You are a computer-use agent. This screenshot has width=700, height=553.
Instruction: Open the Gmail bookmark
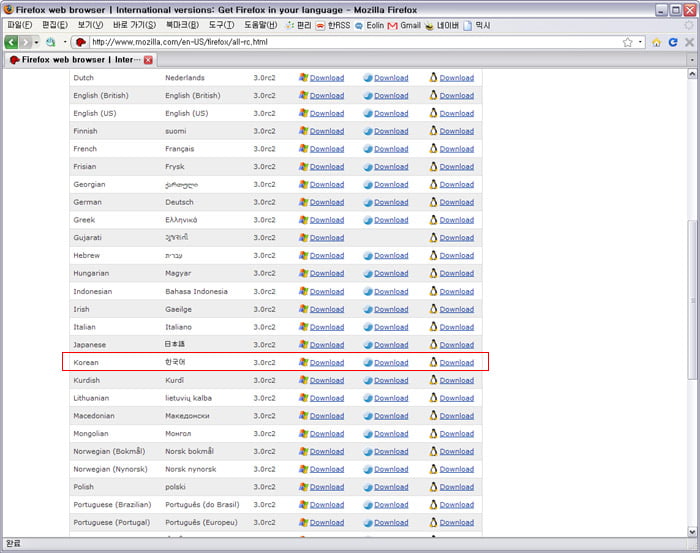tap(404, 26)
